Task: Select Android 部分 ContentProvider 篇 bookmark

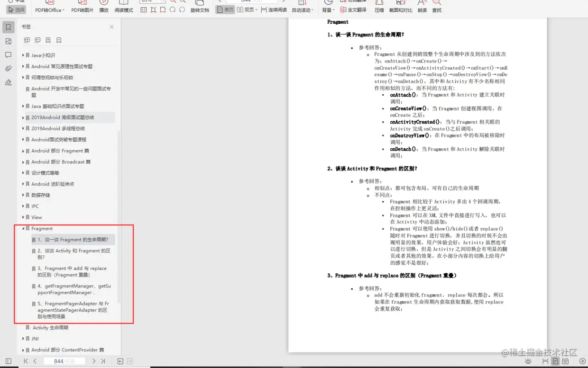Action: coord(68,350)
